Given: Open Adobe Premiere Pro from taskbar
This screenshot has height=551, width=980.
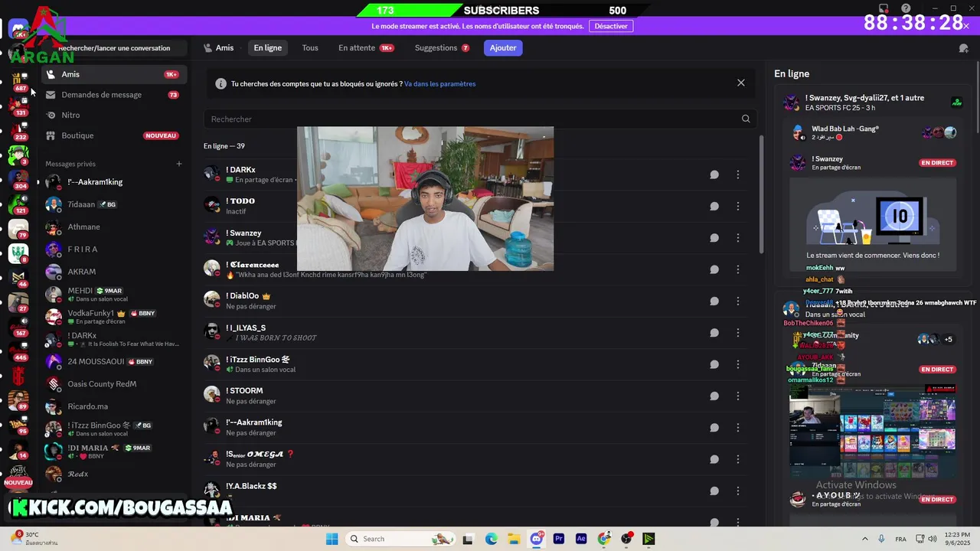Looking at the screenshot, I should [x=559, y=539].
